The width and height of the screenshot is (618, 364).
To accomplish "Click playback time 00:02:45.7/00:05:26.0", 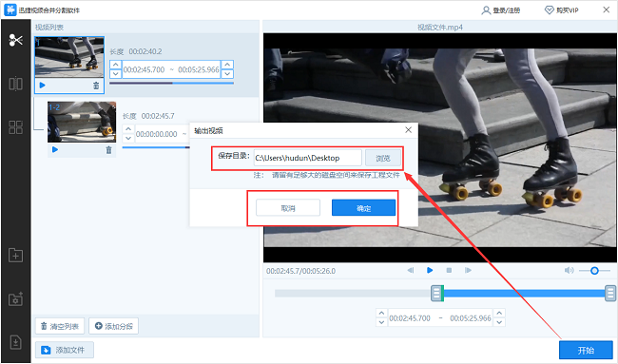I will tap(300, 271).
